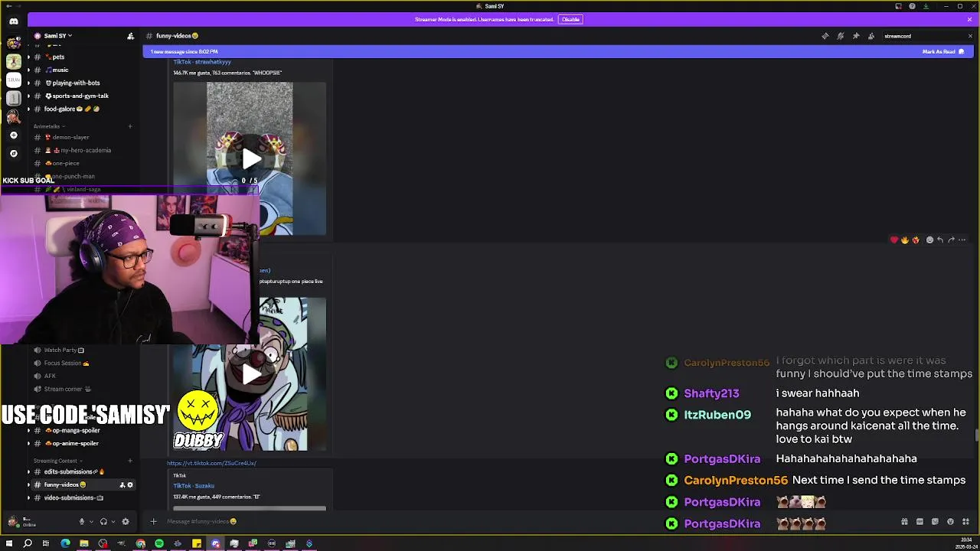Screen dimensions: 980x551
Task: Click plus attach button in message bar
Action: 153,521
